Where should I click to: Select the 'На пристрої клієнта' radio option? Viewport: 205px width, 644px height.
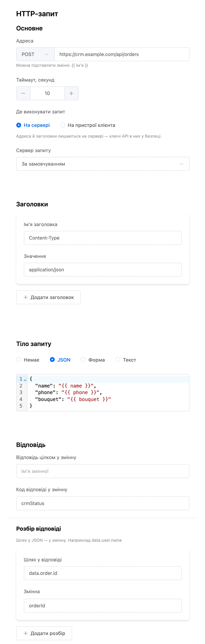(88, 125)
